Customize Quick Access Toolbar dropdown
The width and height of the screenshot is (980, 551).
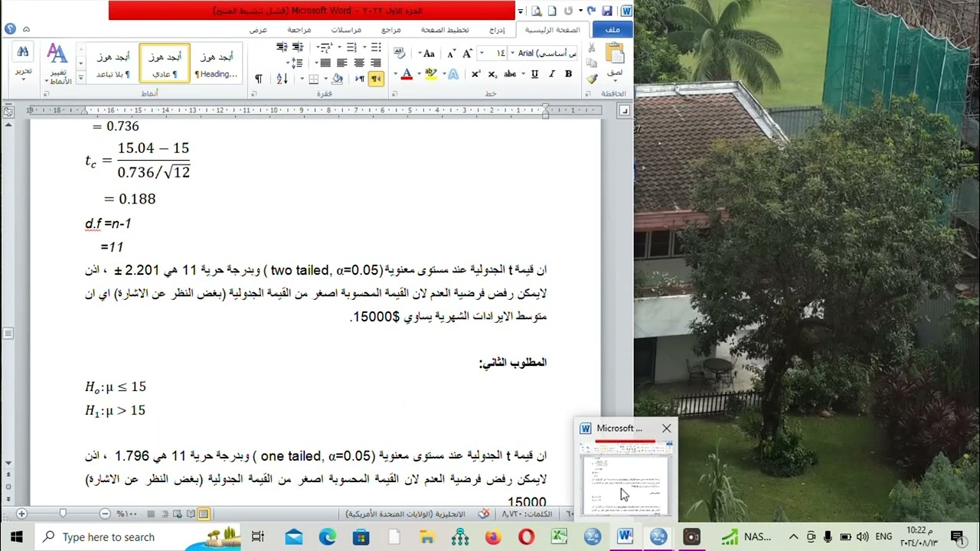[x=520, y=11]
